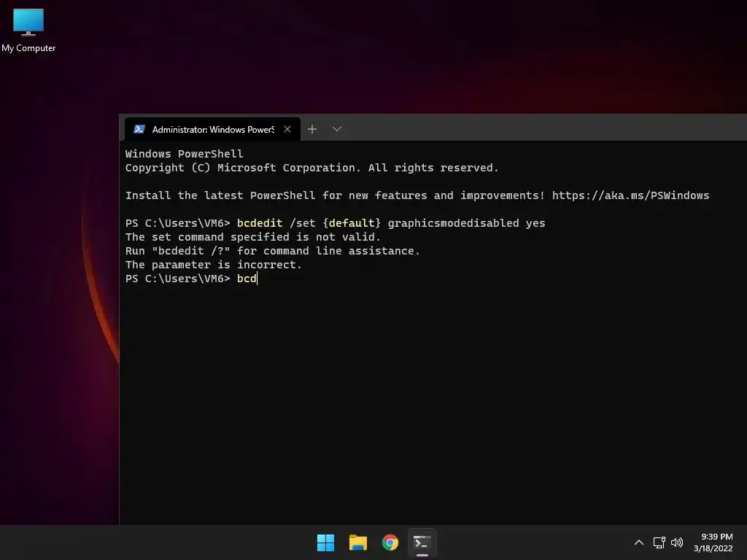Click the 'Run "bcdedit /?"' assistance line
This screenshot has width=747, height=560.
[273, 251]
